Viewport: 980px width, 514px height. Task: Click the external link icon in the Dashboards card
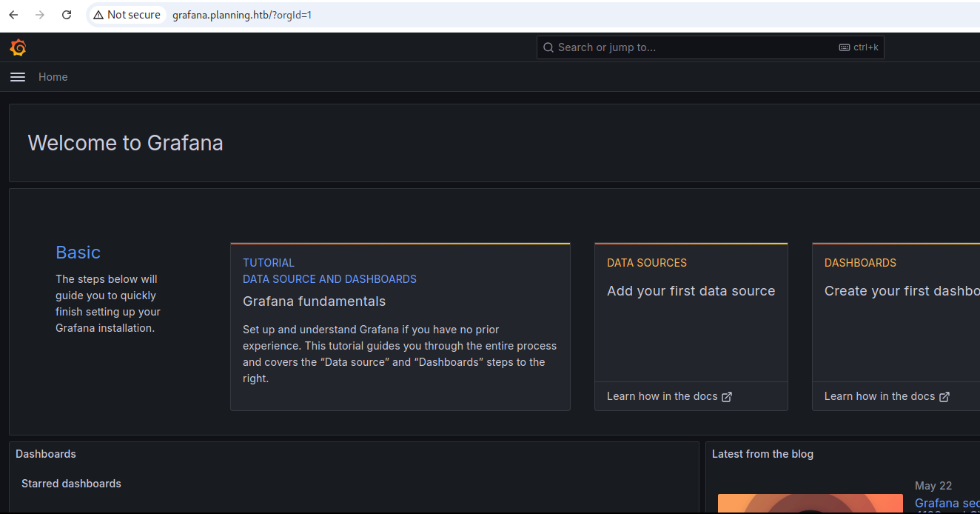tap(944, 397)
